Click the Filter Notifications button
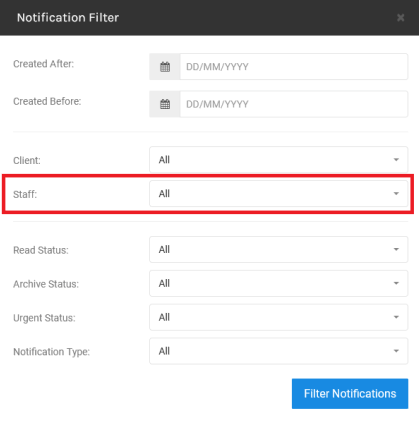 [x=350, y=394]
